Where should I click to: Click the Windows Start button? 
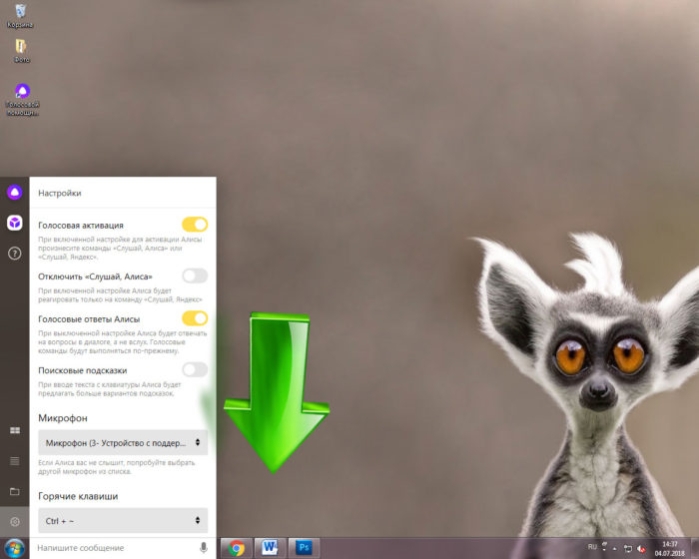(14, 548)
